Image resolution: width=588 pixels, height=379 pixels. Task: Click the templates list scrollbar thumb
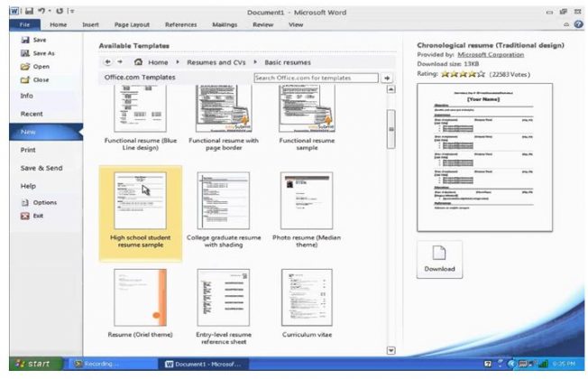(x=390, y=129)
